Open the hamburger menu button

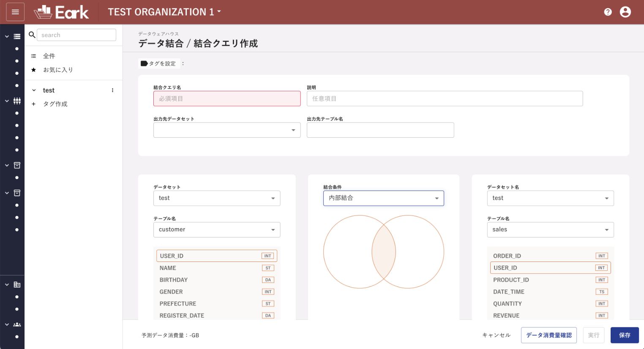(x=15, y=12)
